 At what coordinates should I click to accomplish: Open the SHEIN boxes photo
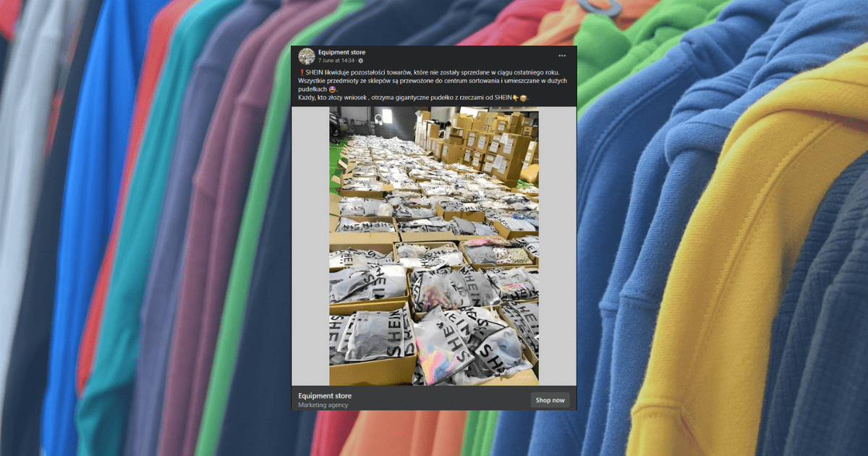[x=434, y=246]
